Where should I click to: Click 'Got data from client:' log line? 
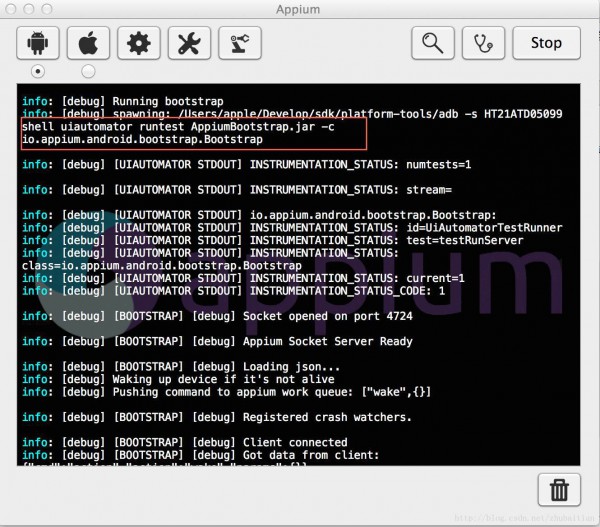coord(201,455)
